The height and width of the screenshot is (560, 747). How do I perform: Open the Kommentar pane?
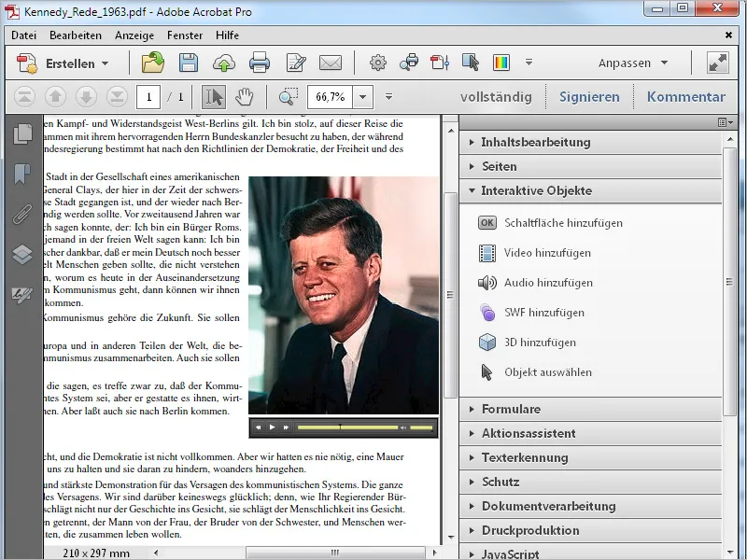pos(684,96)
